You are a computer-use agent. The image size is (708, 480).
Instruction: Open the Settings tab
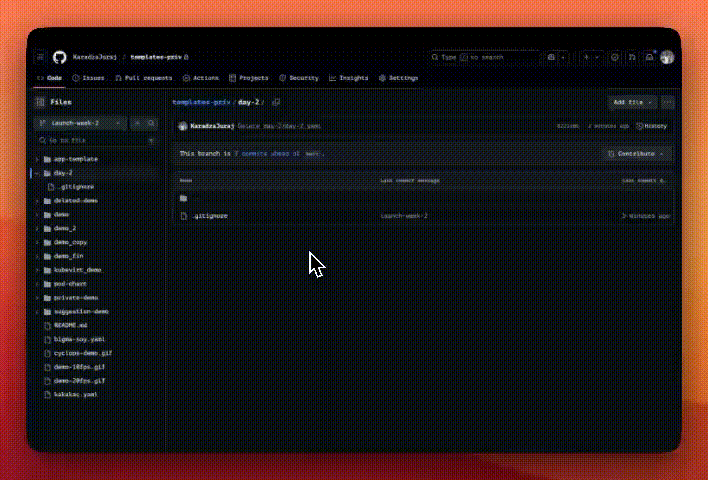pyautogui.click(x=399, y=78)
